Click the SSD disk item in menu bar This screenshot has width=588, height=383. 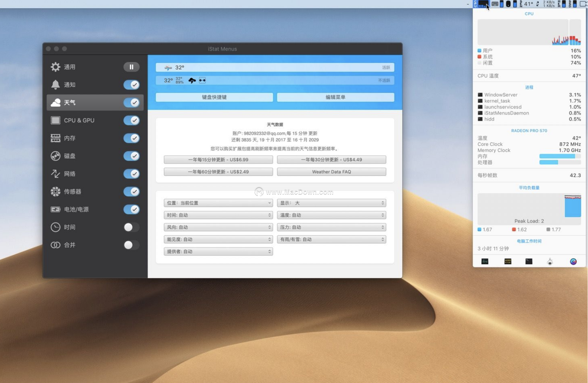tap(573, 4)
